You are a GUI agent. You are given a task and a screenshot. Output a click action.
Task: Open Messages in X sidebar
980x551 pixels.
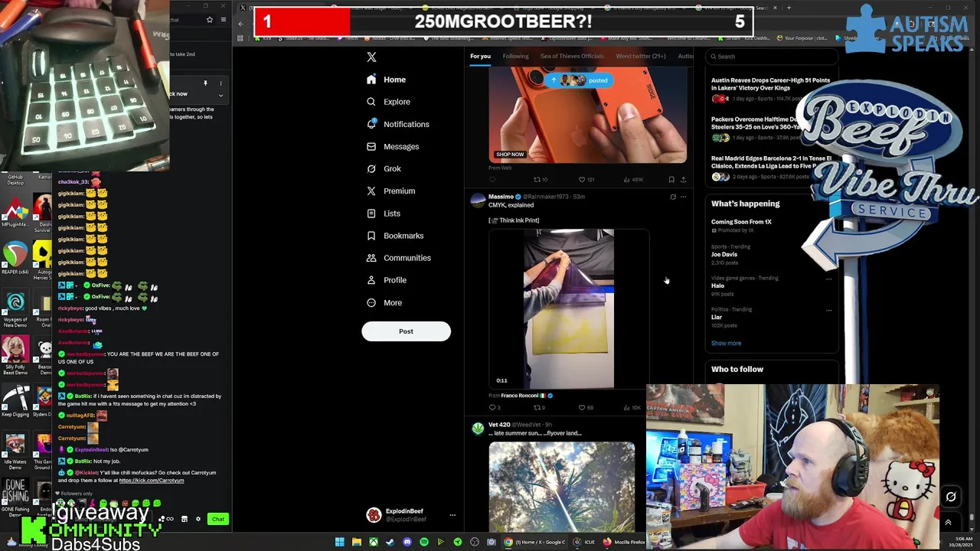[393, 146]
